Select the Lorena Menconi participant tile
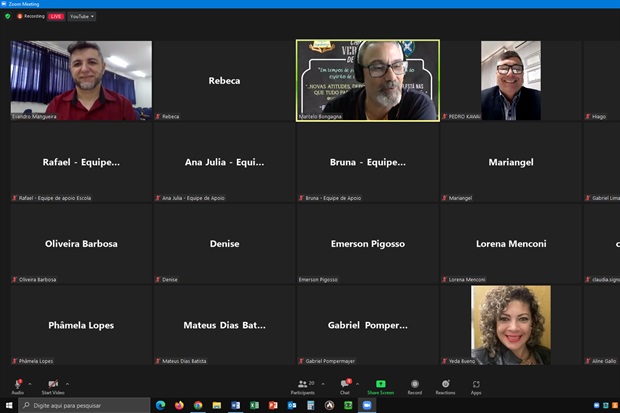This screenshot has height=413, width=620. [x=511, y=243]
